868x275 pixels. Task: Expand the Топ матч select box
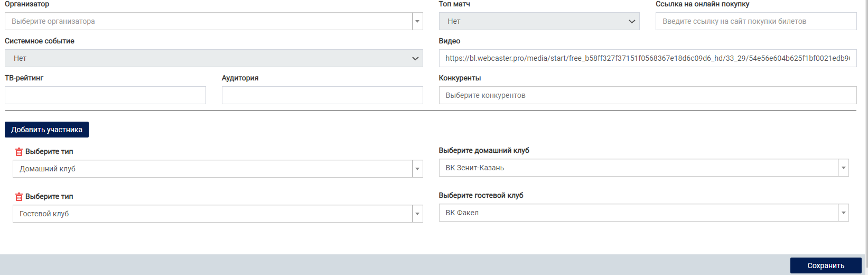tap(539, 22)
